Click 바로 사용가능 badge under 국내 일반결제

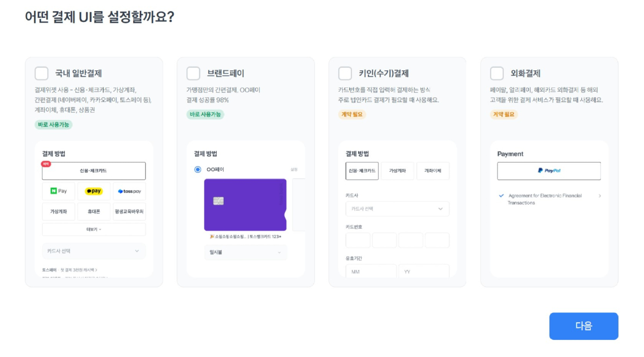click(x=54, y=125)
